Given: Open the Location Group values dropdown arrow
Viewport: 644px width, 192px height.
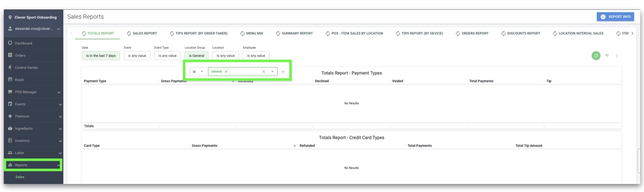Looking at the screenshot, I should (272, 72).
